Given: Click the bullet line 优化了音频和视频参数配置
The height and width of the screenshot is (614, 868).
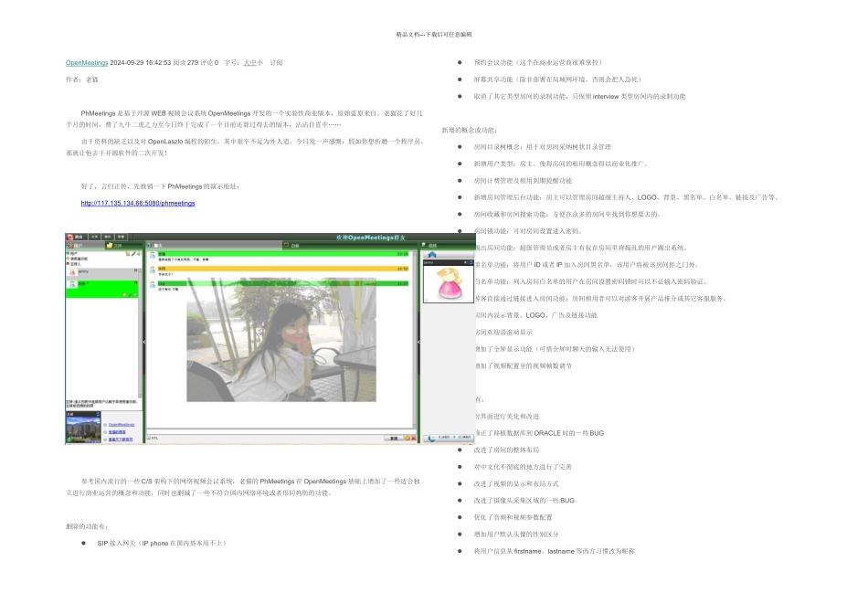Looking at the screenshot, I should pos(513,517).
